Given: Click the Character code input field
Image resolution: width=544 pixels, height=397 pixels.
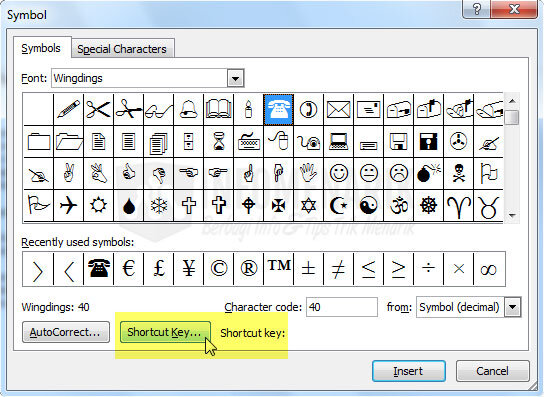Looking at the screenshot, I should click(x=342, y=307).
